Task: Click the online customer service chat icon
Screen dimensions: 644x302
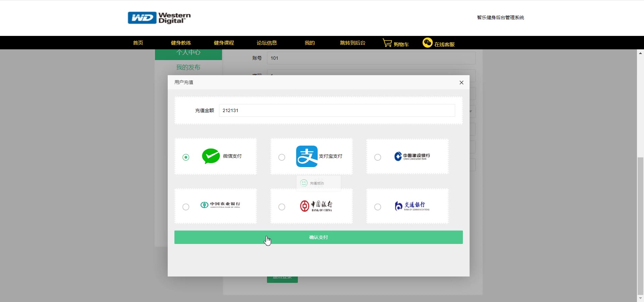Action: [x=427, y=43]
